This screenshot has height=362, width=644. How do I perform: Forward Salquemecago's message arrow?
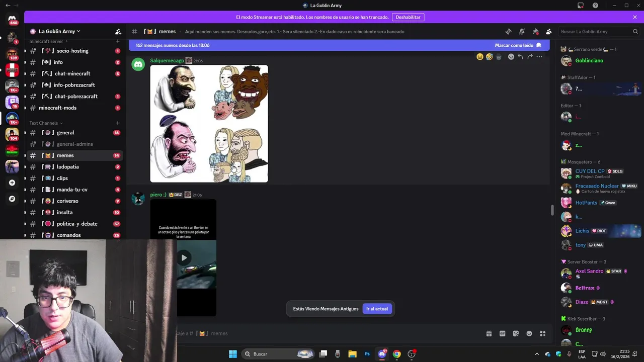pyautogui.click(x=530, y=57)
